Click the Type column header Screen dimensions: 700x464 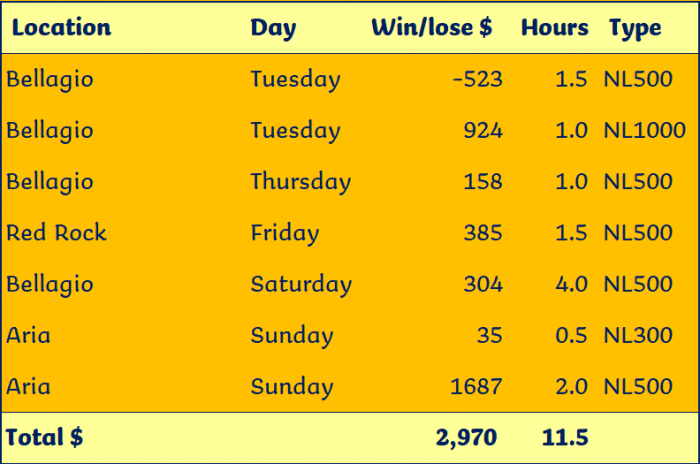click(635, 29)
